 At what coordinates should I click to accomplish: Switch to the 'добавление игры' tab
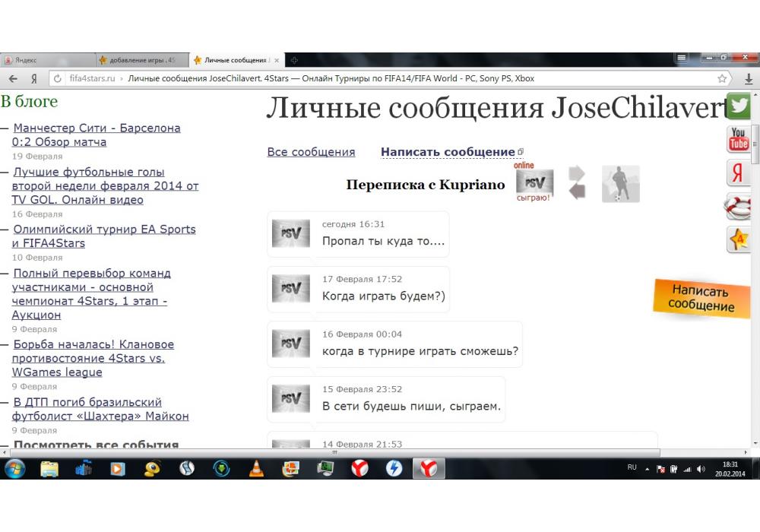pos(141,60)
